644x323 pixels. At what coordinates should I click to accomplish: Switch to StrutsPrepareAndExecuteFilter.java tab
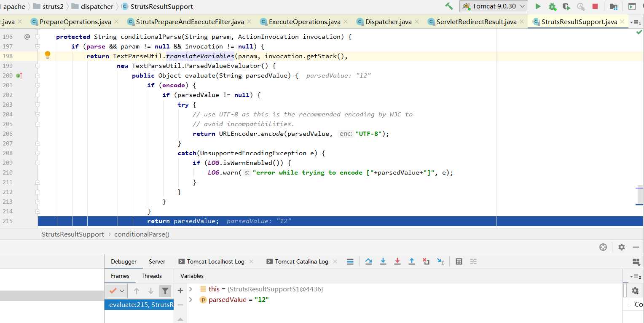(190, 22)
